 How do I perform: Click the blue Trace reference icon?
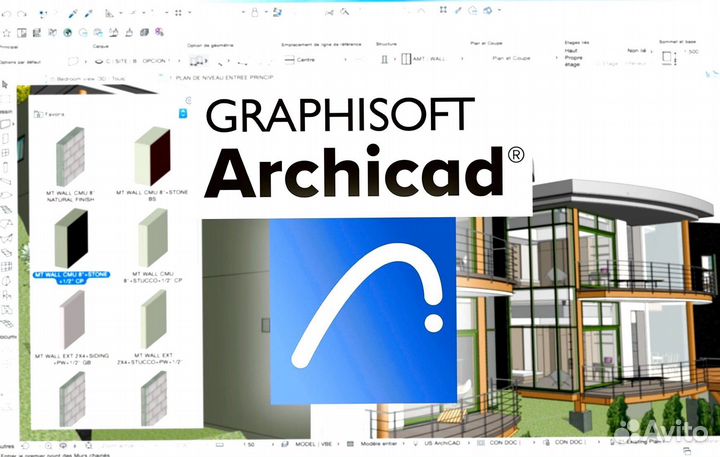(277, 12)
